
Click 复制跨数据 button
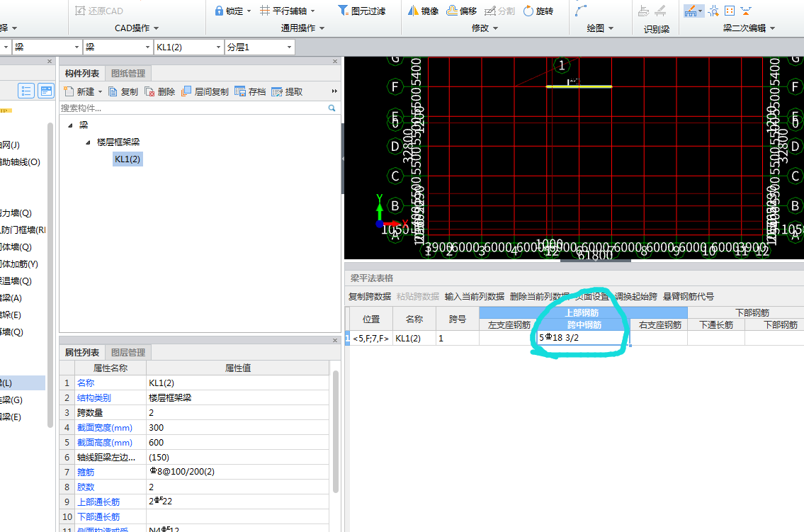369,296
